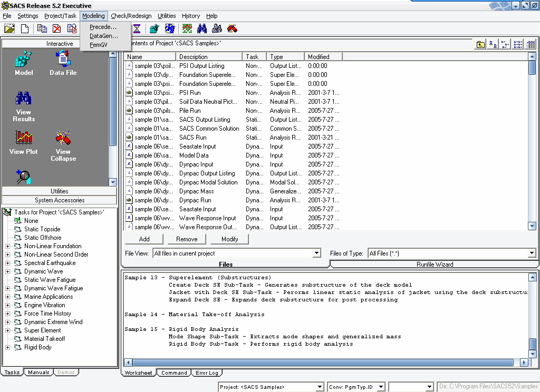
Task: Click the cube model toolbar icon
Action: click(x=155, y=28)
